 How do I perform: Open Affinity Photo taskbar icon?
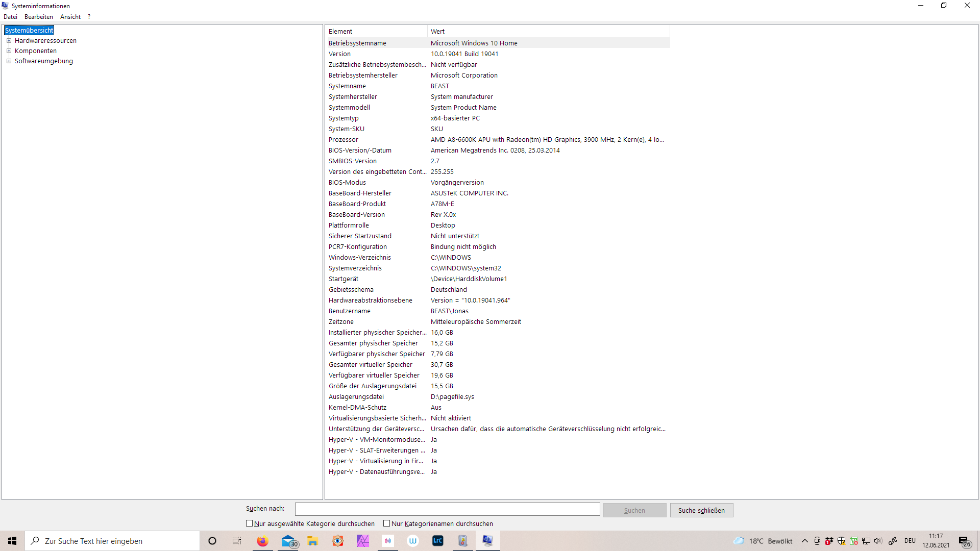tap(363, 541)
